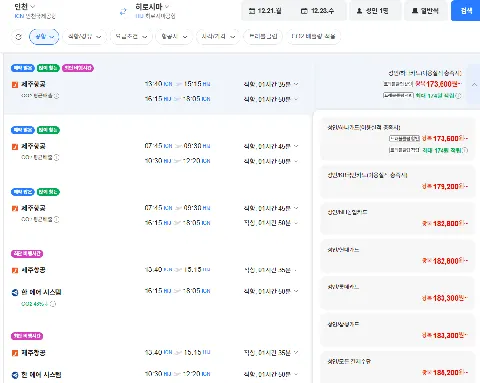Viewport: 480px width, 383px height.
Task: Click person icon in 성인 1명 field
Action: tap(359, 11)
